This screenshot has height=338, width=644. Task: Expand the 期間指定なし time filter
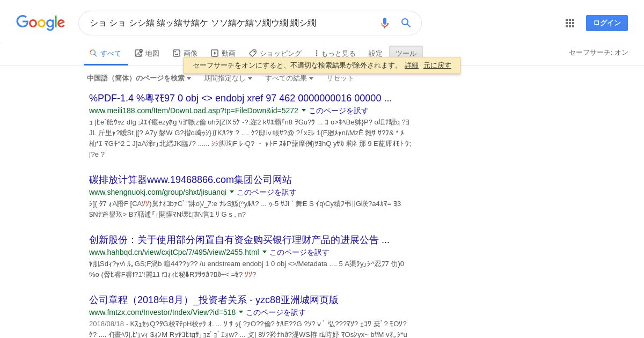pyautogui.click(x=228, y=78)
